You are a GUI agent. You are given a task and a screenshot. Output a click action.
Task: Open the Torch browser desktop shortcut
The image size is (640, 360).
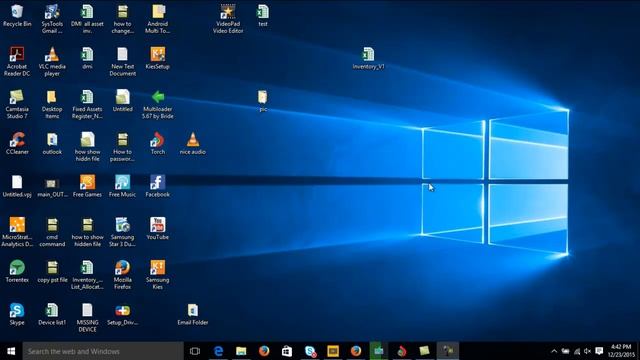click(158, 143)
